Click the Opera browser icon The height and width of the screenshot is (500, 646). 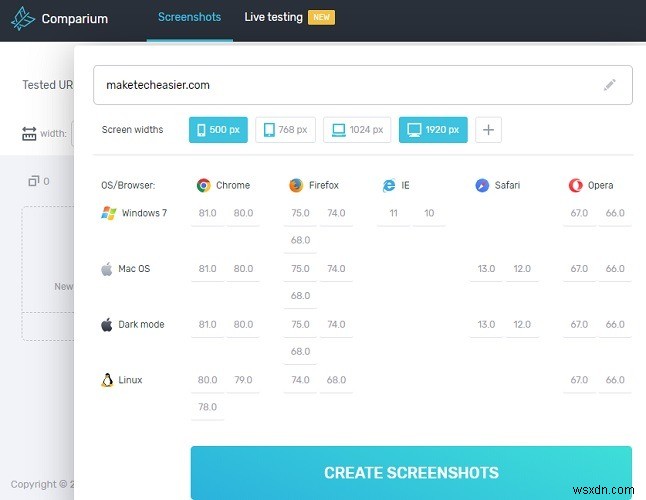coord(576,185)
